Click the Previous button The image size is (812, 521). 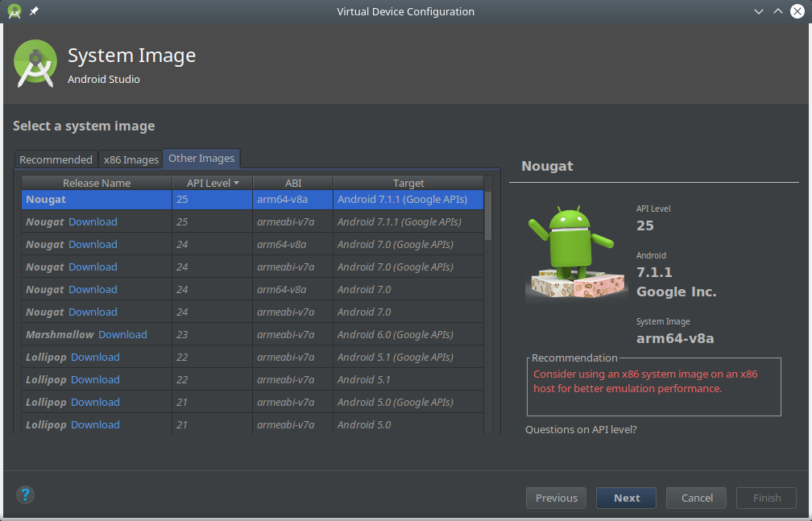(x=556, y=498)
